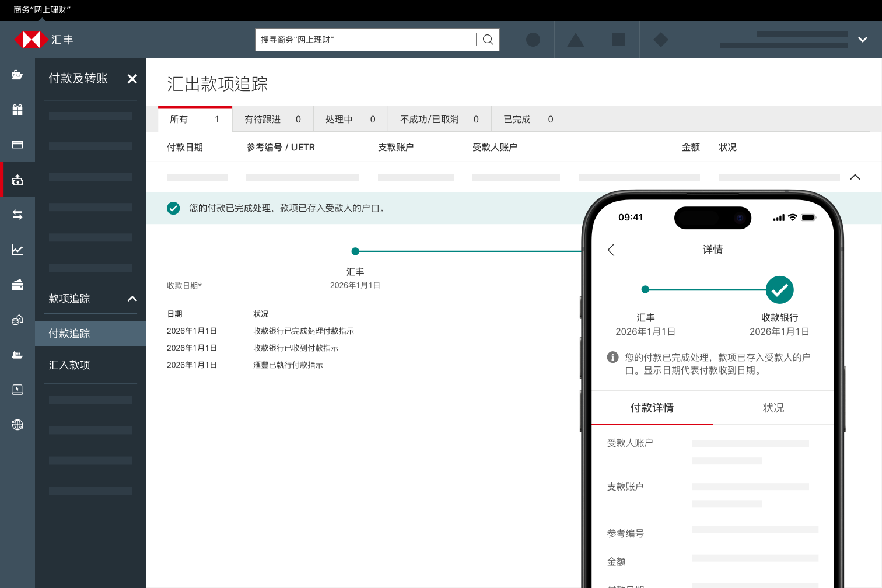Click the green checkmark on 收款银行 step

coord(780,290)
